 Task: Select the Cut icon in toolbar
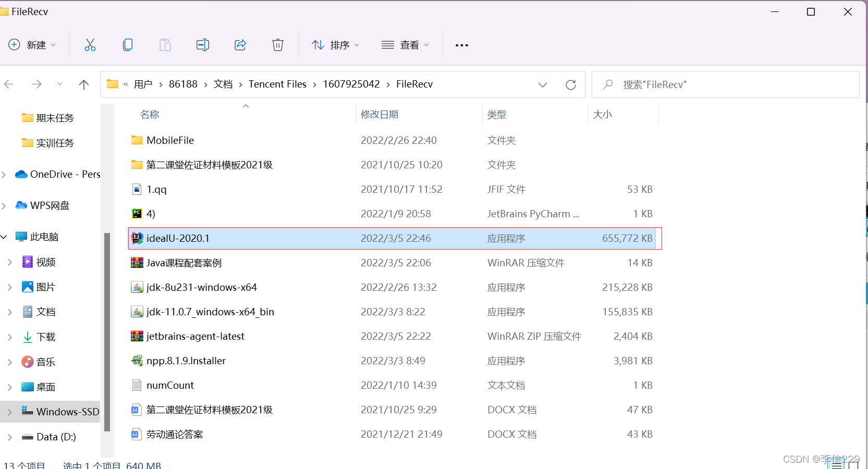tap(90, 45)
